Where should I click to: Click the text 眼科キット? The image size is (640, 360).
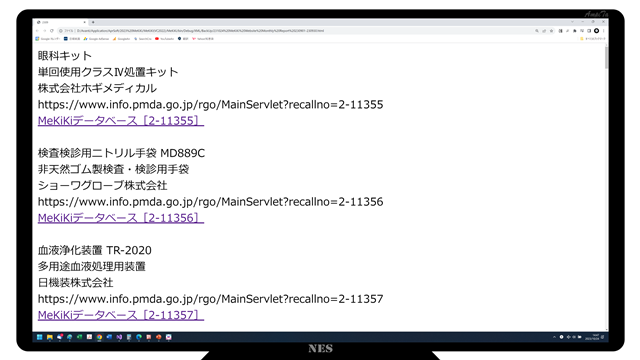pos(65,56)
